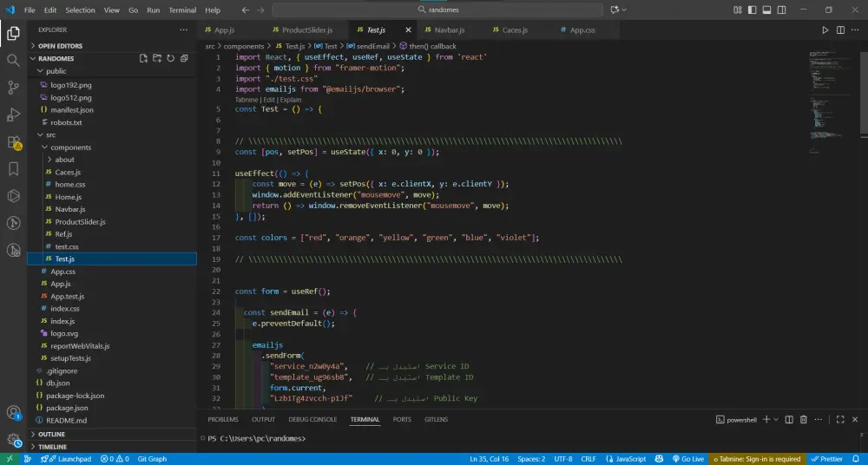Collapse the RANDOMES root folder

[56, 58]
